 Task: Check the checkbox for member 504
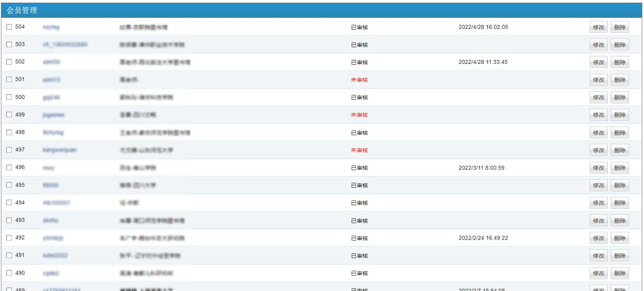coord(9,27)
